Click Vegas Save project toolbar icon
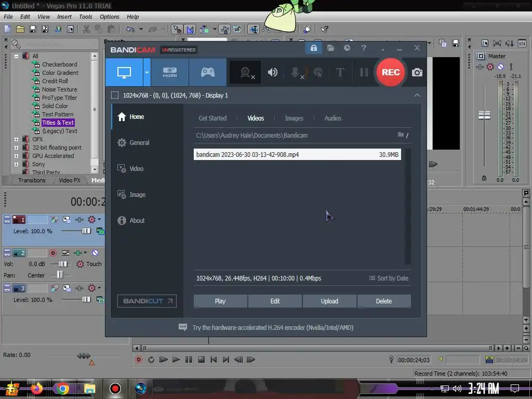 point(33,29)
